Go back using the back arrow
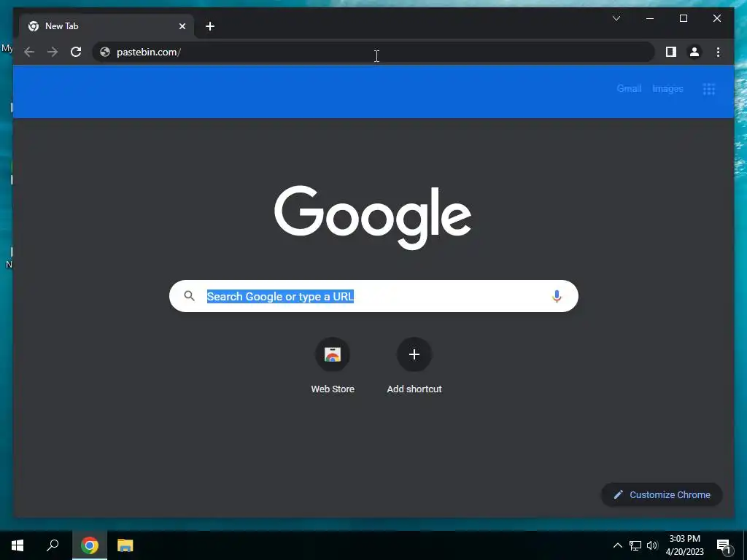 [x=29, y=52]
